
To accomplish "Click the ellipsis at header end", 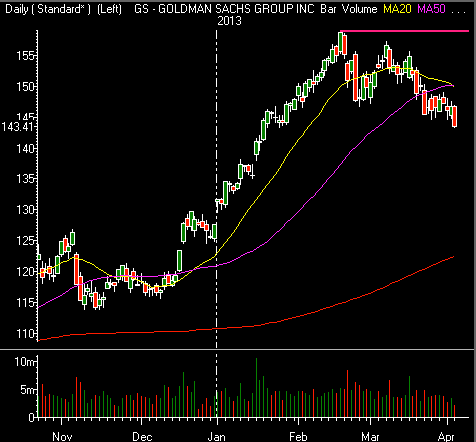I will [x=458, y=11].
